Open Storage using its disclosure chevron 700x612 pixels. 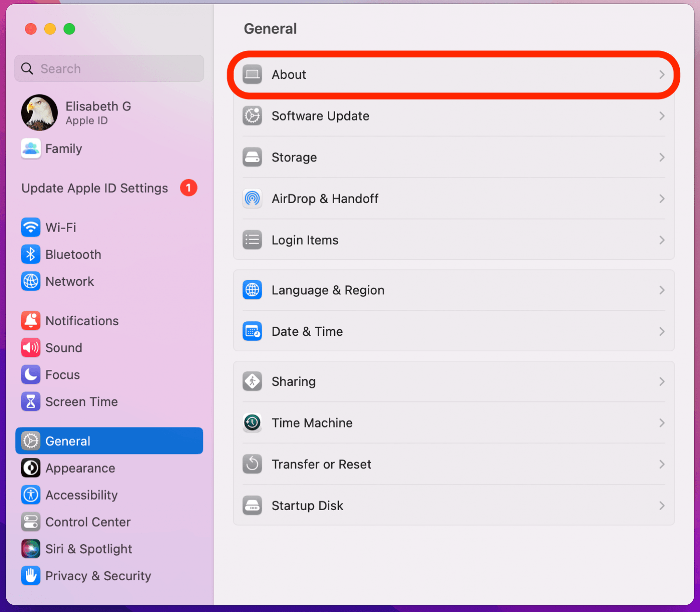[662, 157]
